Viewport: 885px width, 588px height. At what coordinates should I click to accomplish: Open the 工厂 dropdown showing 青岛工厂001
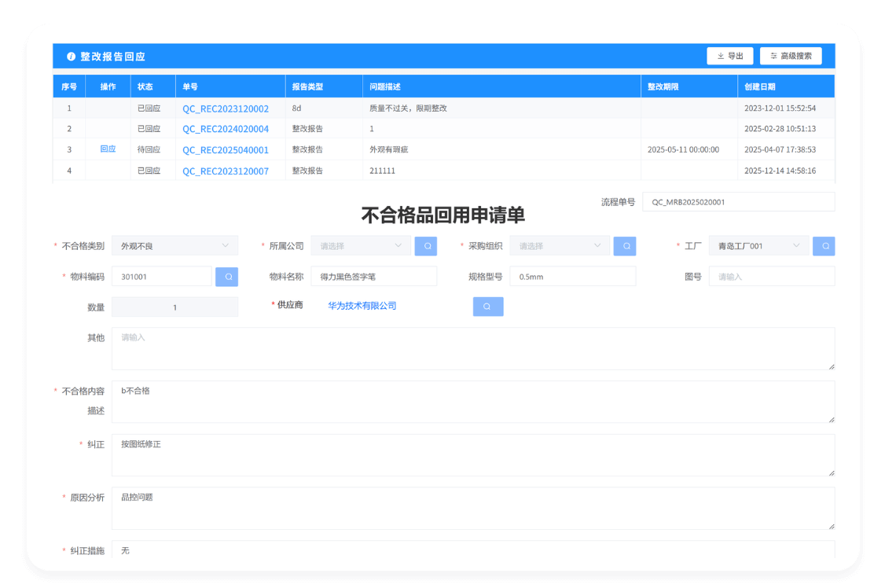tap(757, 245)
